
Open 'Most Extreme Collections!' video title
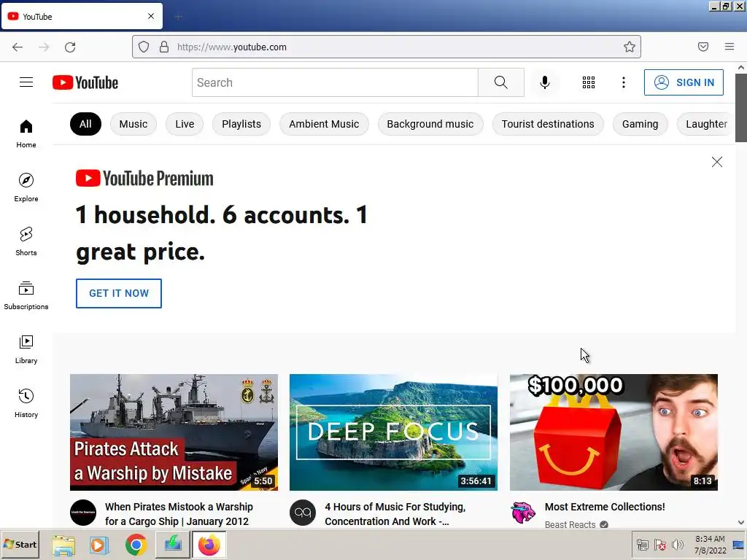tap(605, 507)
